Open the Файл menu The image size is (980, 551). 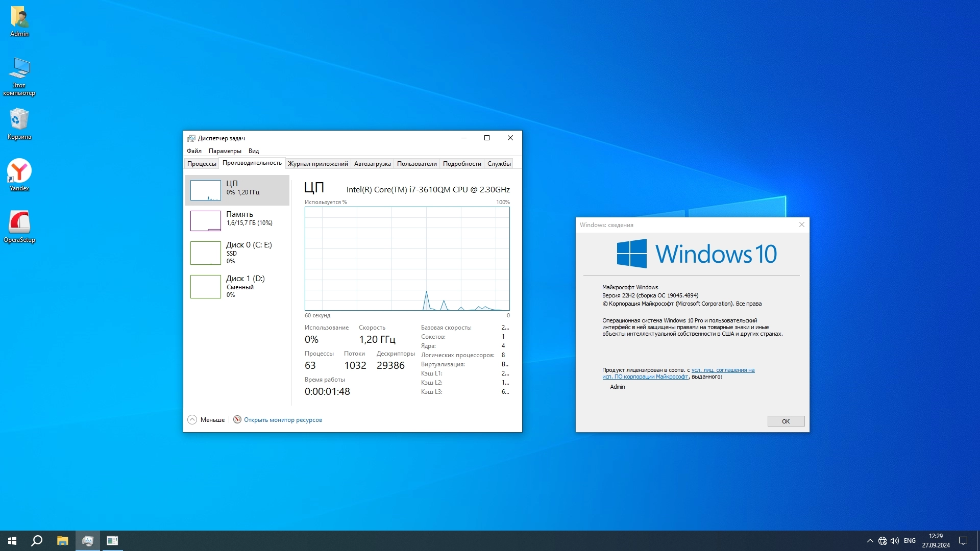tap(194, 151)
